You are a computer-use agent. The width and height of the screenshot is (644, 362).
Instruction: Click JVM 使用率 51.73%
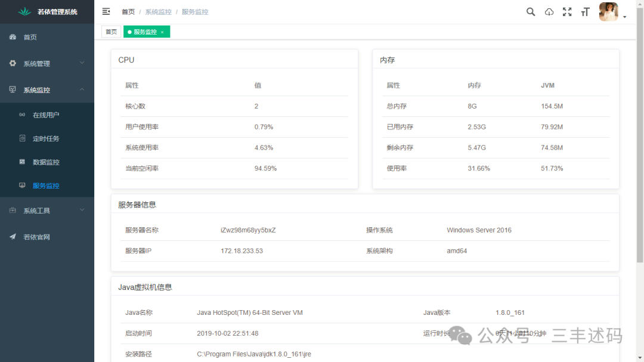coord(552,168)
